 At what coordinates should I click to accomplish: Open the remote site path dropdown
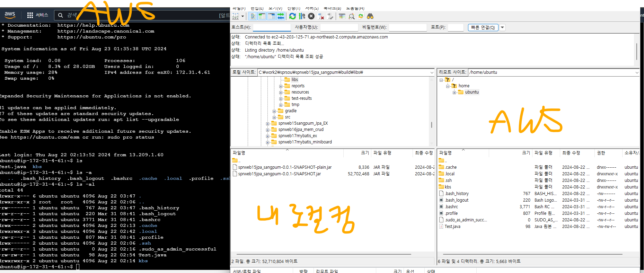[x=637, y=72]
